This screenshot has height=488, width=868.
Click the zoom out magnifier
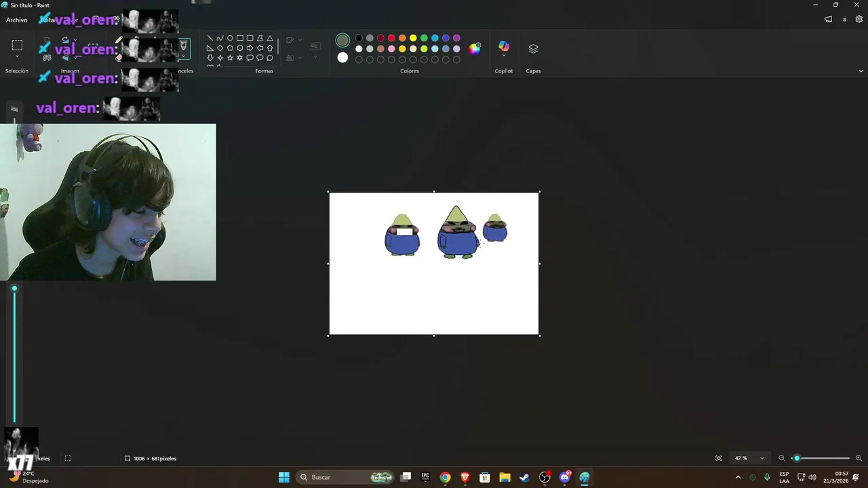(x=782, y=458)
